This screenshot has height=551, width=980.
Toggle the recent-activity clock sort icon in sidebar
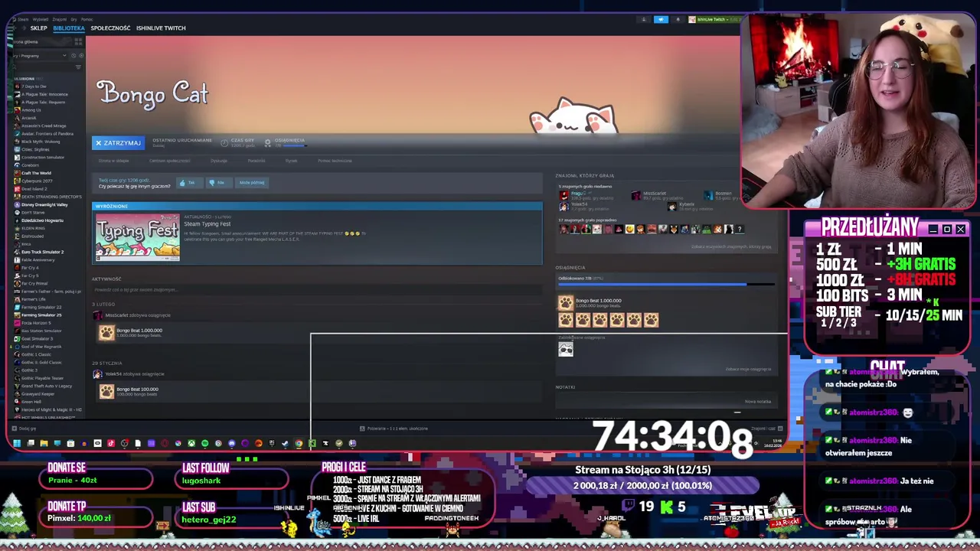pyautogui.click(x=74, y=56)
